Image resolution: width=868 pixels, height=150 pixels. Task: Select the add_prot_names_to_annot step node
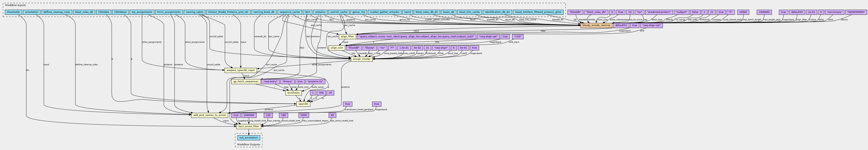(x=209, y=115)
